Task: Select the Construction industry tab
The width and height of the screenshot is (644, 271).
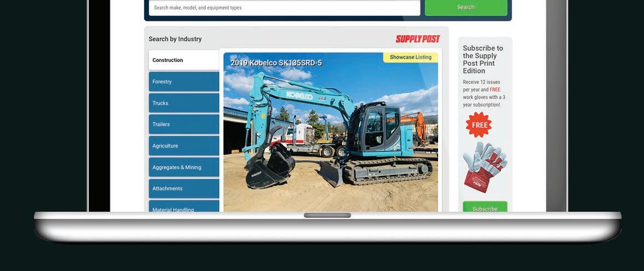Action: pos(183,60)
